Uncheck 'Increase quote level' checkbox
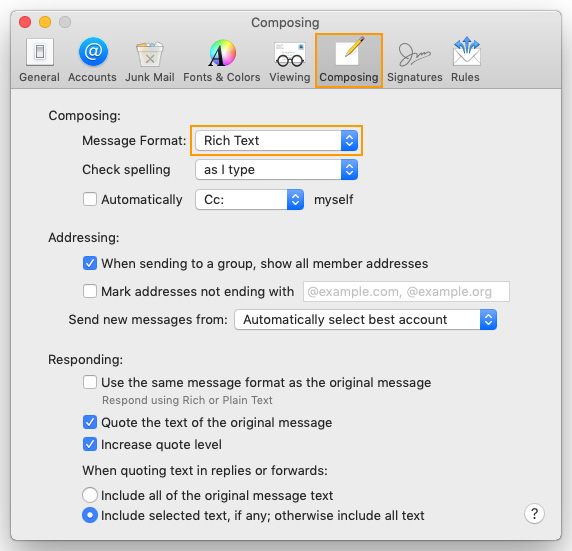 click(90, 444)
